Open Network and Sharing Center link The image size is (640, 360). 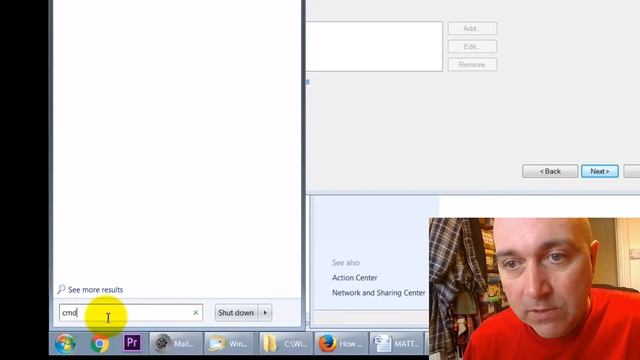(x=379, y=293)
